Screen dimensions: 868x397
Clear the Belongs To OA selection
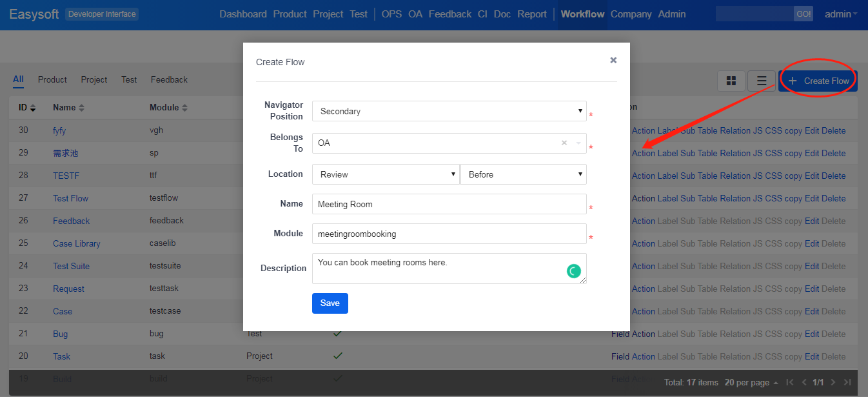point(564,143)
